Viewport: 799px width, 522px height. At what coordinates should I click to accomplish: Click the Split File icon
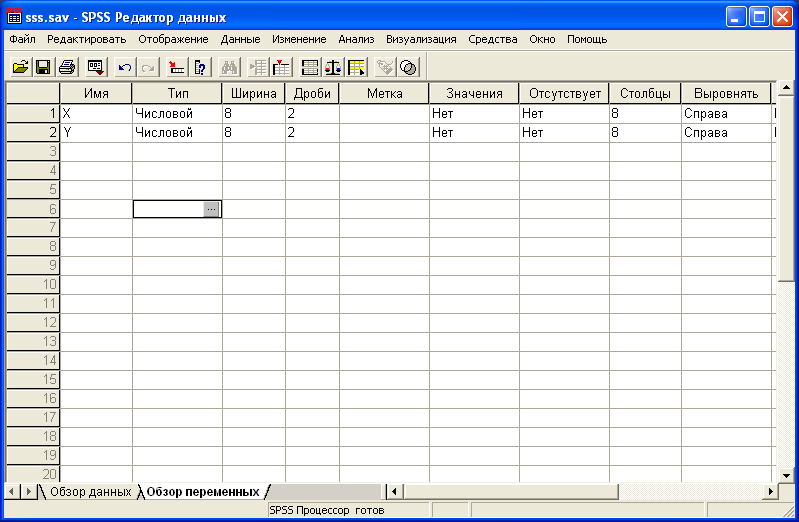(310, 67)
